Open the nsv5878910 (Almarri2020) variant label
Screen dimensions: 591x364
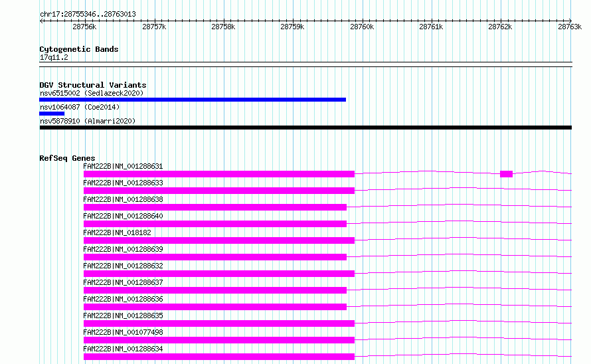[x=88, y=121]
